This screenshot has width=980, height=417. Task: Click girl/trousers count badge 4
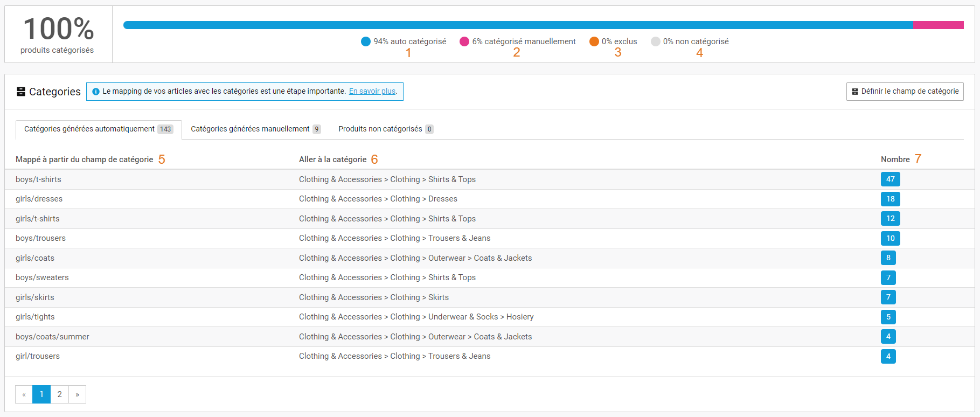(888, 356)
